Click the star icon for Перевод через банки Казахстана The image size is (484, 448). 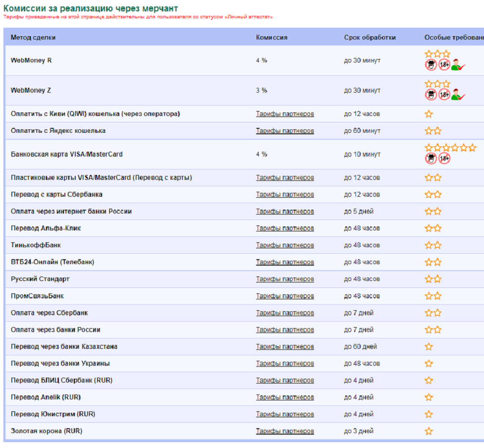point(429,347)
